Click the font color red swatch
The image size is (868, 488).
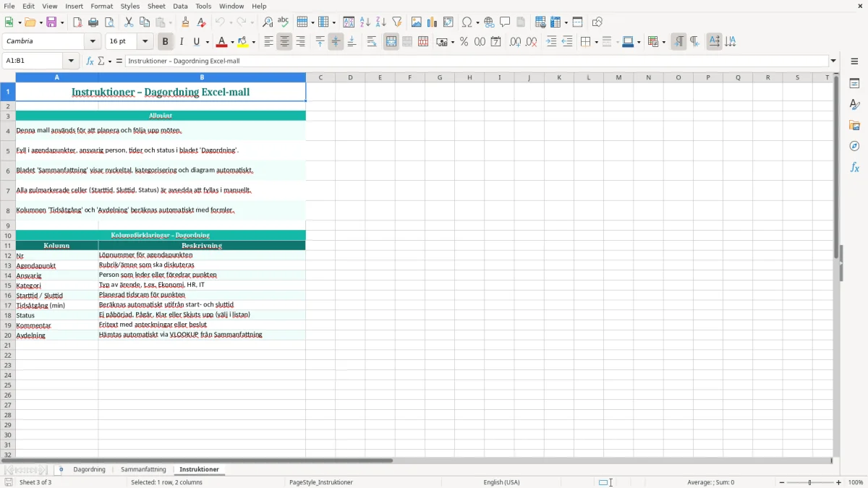[x=223, y=42]
